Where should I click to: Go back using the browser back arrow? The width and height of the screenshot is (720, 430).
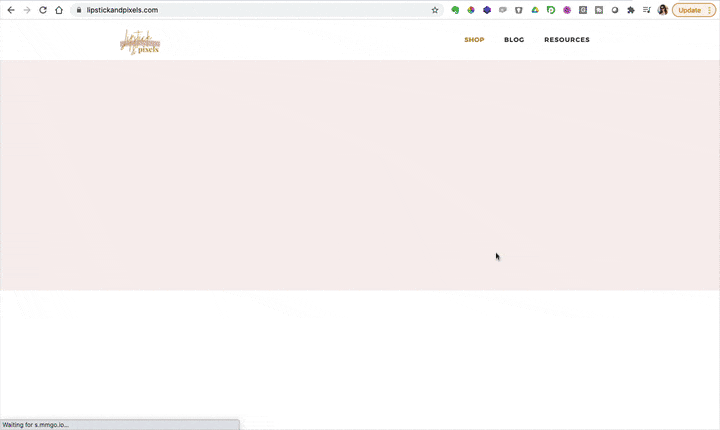tap(11, 10)
